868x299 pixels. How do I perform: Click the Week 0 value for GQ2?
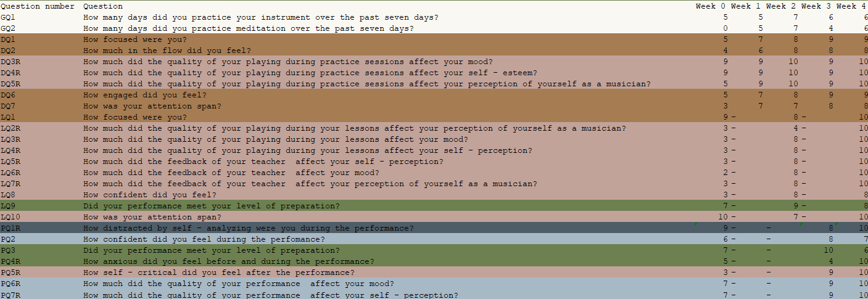[x=725, y=28]
